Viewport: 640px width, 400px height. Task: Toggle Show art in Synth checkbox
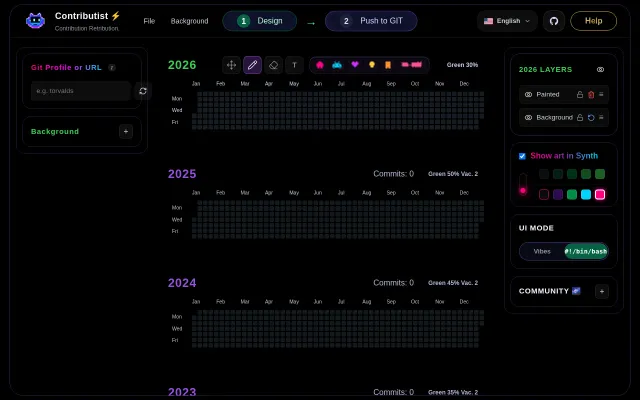tap(522, 156)
